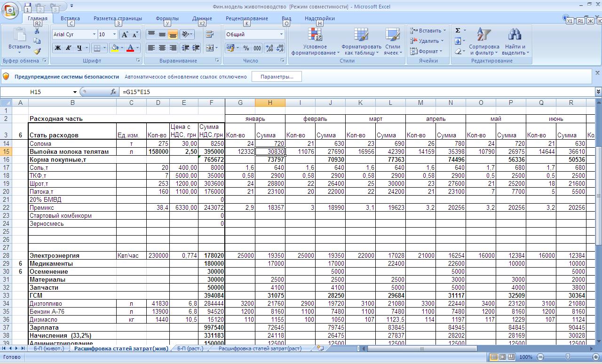Click the Cut scissors icon
602x364 pixels.
pyautogui.click(x=37, y=31)
